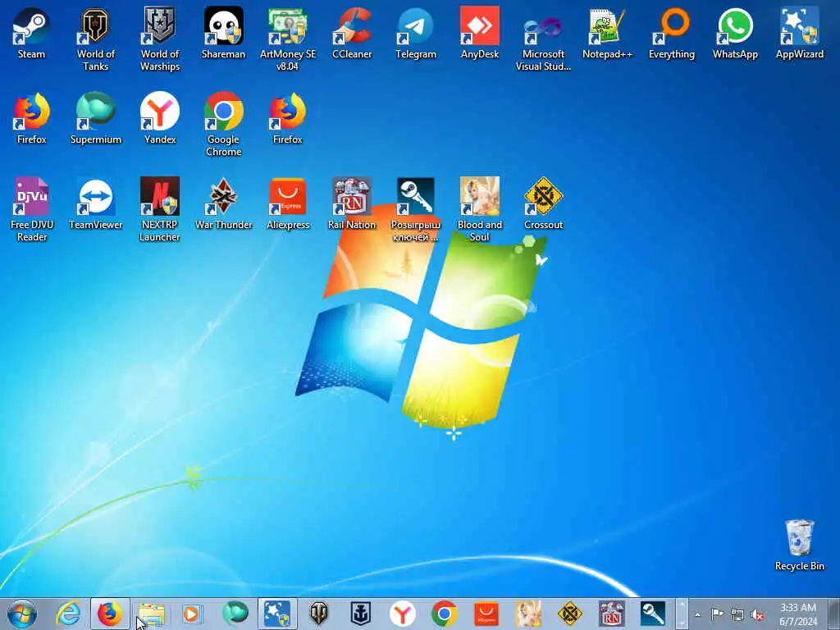Image resolution: width=840 pixels, height=630 pixels.
Task: Click the Chrome taskbar icon
Action: 444,614
